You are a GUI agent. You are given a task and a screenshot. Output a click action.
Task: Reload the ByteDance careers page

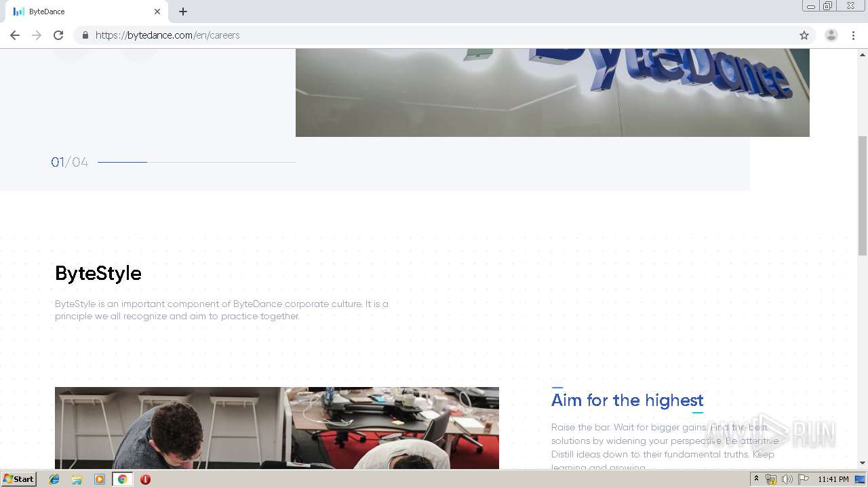coord(58,35)
